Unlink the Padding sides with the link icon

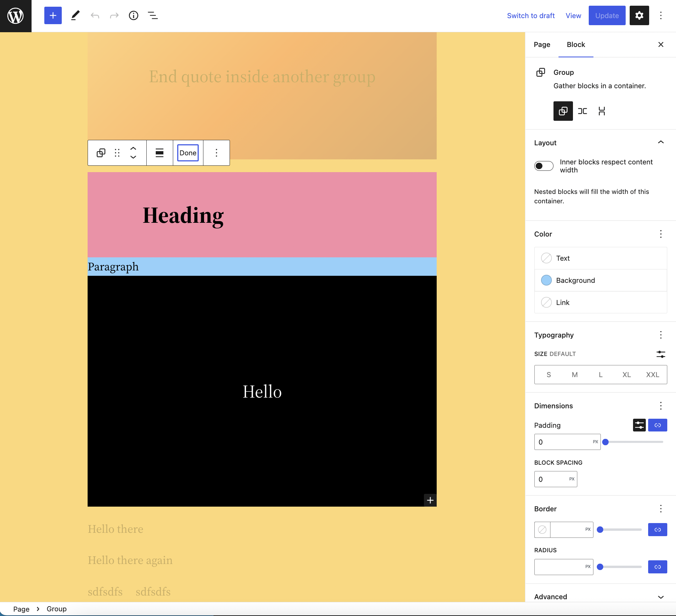point(658,425)
